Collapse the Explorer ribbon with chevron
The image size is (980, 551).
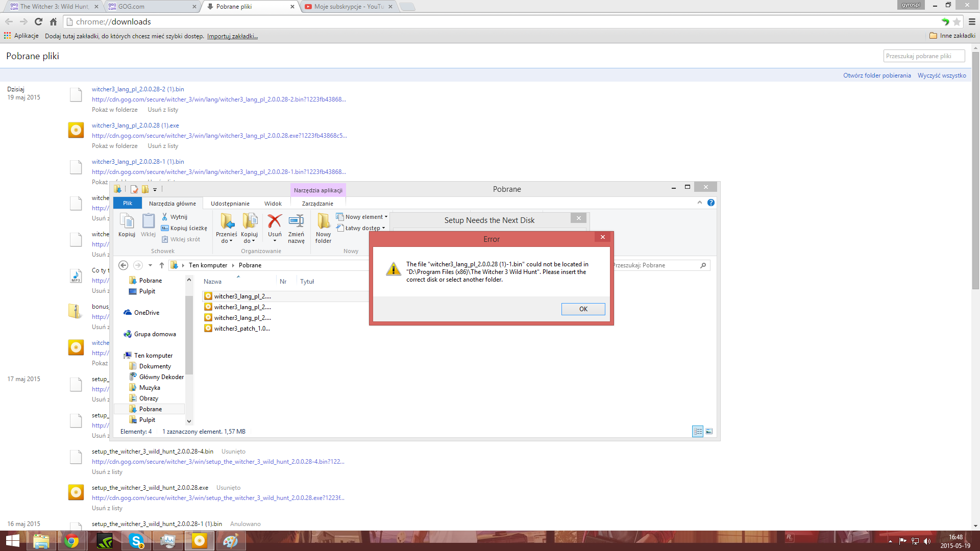click(x=700, y=203)
